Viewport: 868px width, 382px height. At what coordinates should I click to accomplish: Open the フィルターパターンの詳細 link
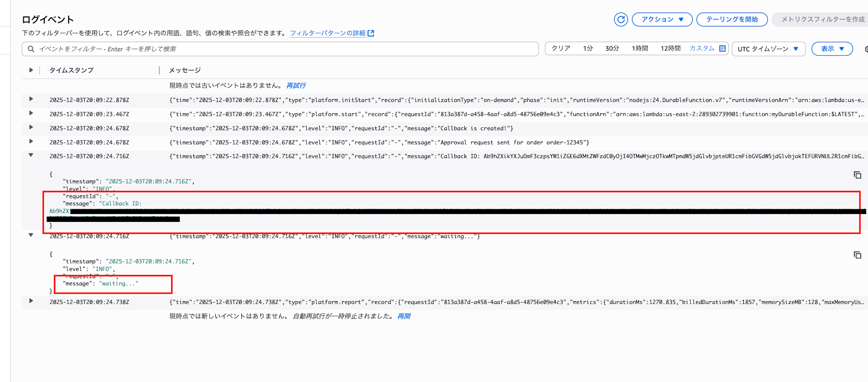pyautogui.click(x=332, y=33)
